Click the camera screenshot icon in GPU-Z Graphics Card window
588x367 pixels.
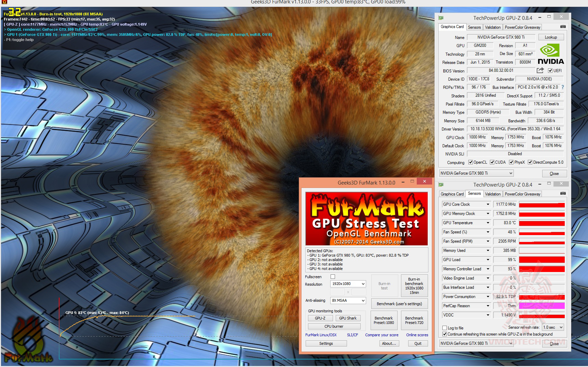click(x=563, y=27)
